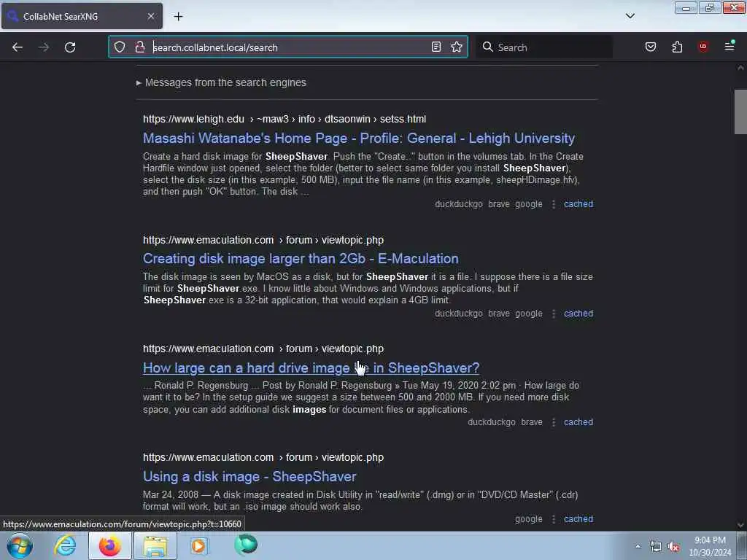Viewport: 747px width, 560px height.
Task: Click the vertical scrollbar thumb
Action: pyautogui.click(x=740, y=112)
